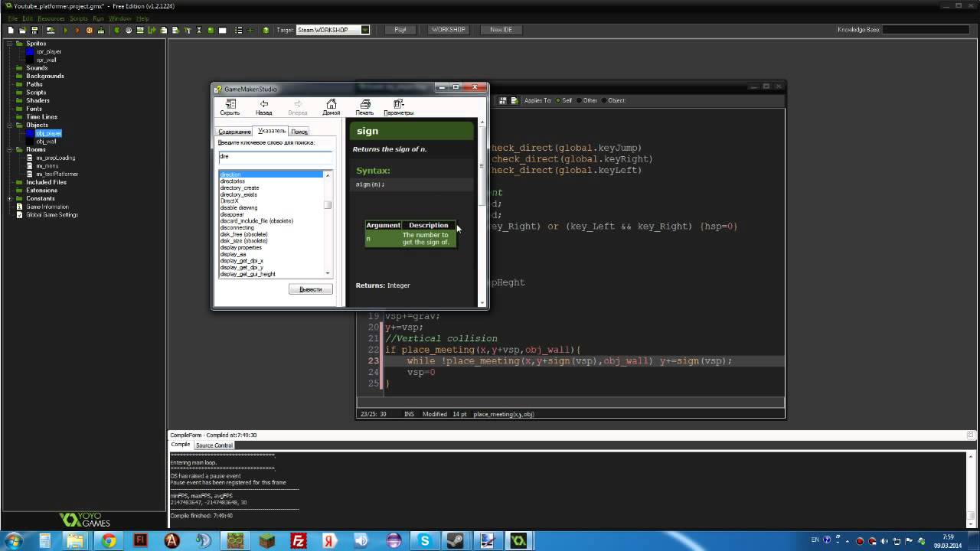Select directory_exists in help index list
The image size is (980, 551).
click(240, 194)
